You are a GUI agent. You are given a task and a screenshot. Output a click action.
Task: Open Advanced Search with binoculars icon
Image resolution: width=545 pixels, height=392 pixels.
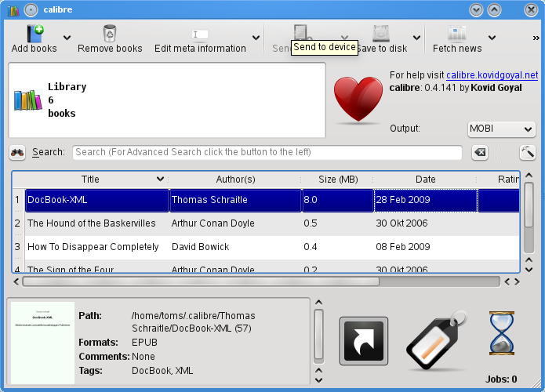pos(17,152)
